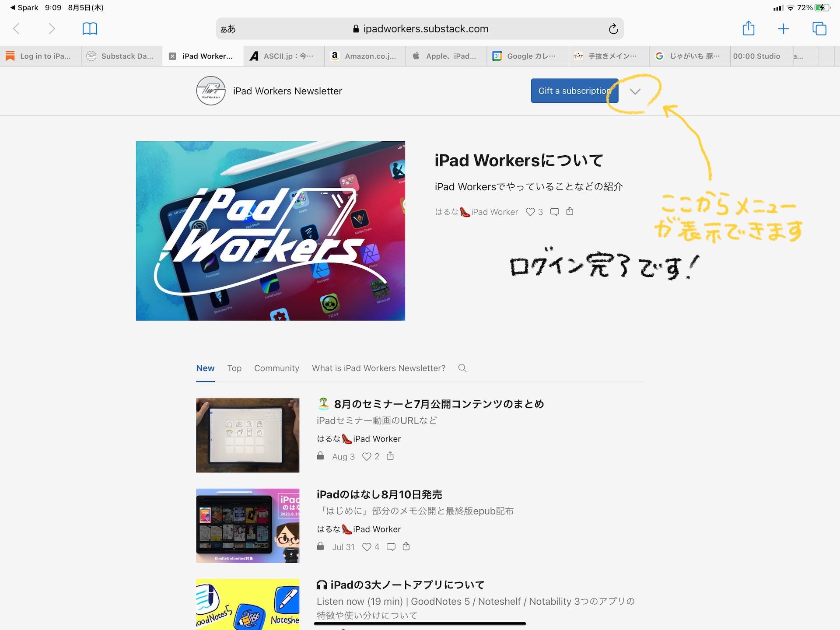Click the Aug 3 date label
Viewport: 840px width, 630px height.
(x=343, y=456)
